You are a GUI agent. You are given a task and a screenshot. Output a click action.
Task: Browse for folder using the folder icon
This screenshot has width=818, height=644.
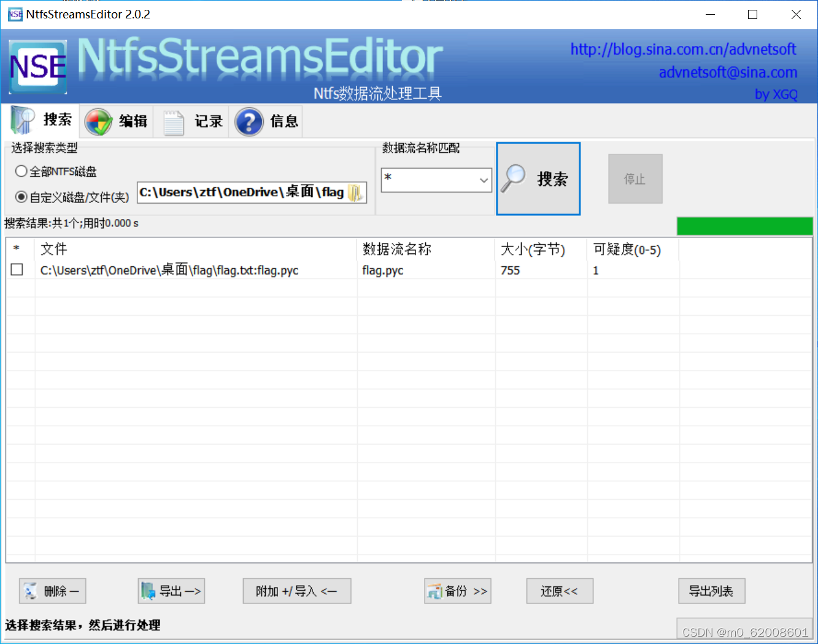click(x=355, y=193)
